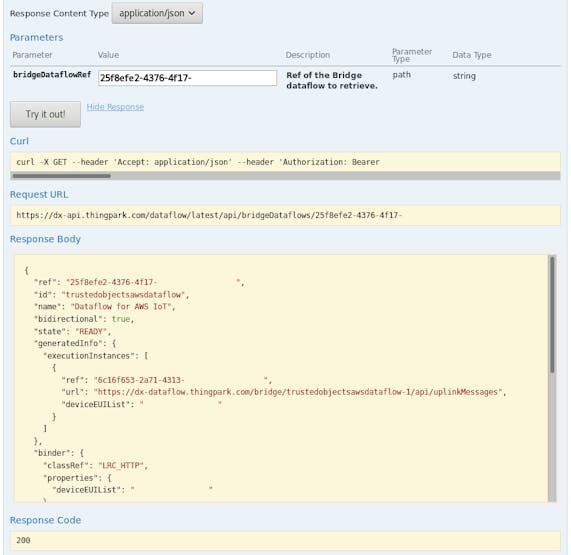
Task: Click the Request URL text box
Action: click(285, 215)
